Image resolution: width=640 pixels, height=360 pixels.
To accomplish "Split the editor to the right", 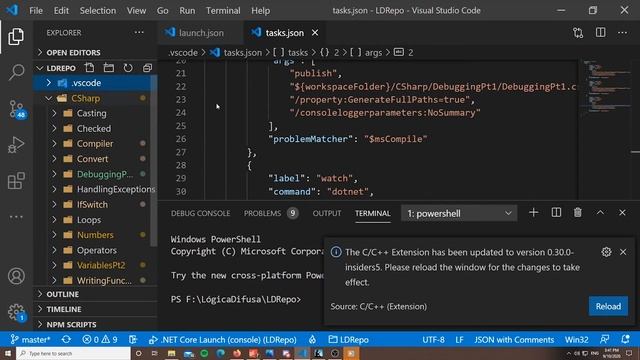I will 600,33.
